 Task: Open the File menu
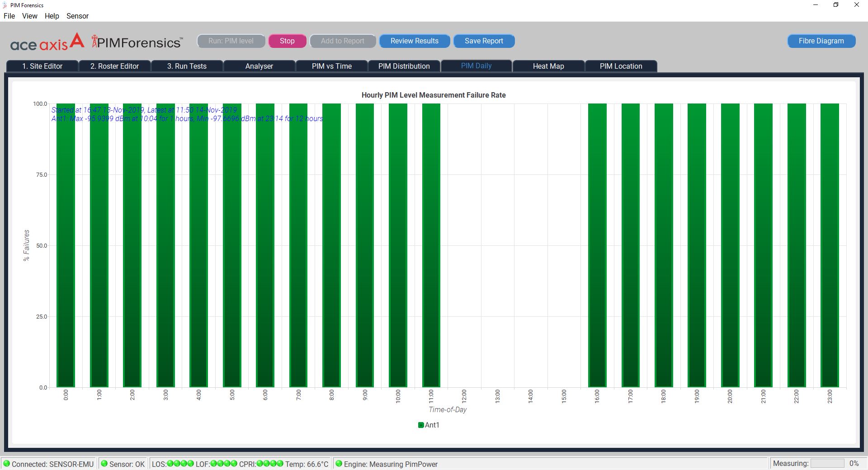tap(9, 16)
